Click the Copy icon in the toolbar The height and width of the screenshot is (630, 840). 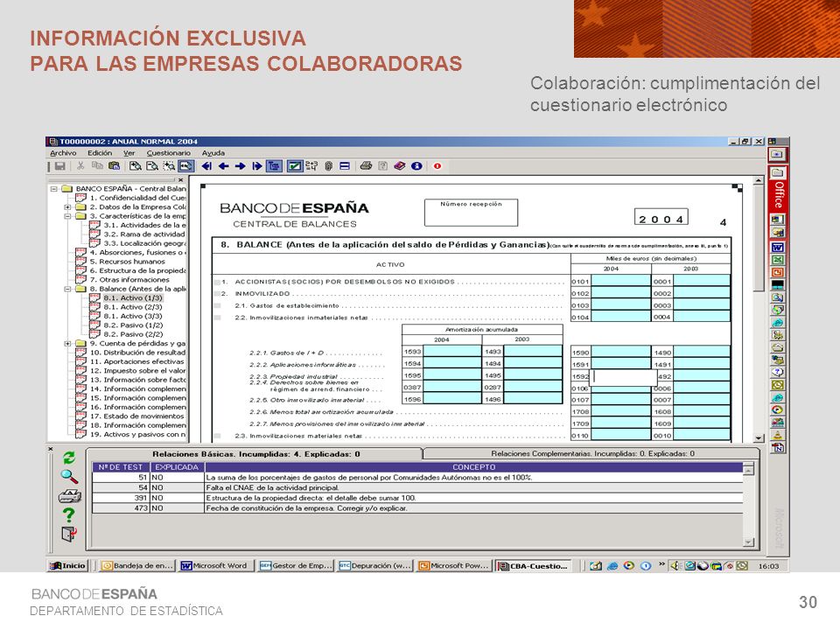point(97,166)
